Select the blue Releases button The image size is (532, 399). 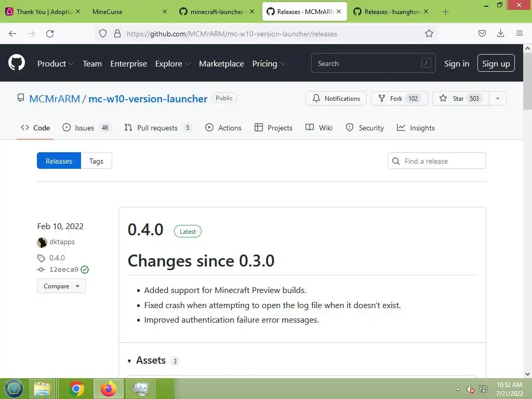59,161
